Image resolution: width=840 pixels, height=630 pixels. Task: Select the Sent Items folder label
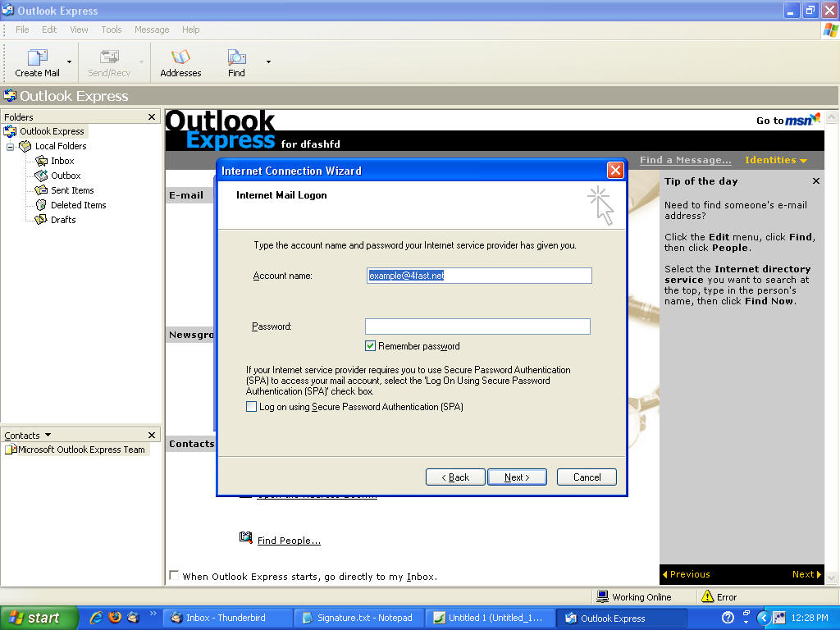(72, 190)
